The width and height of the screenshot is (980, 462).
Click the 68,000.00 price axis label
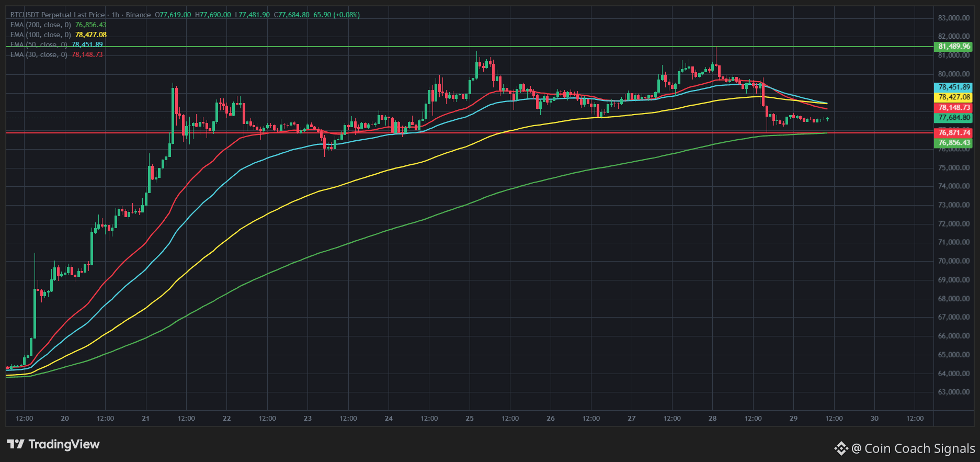coord(954,298)
